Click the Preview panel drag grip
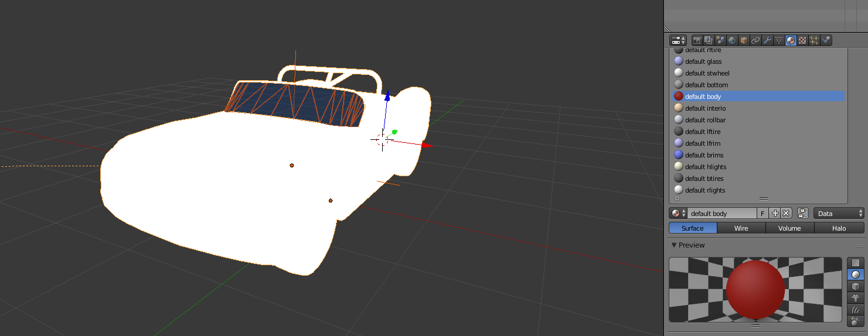This screenshot has width=868, height=336. point(859,246)
